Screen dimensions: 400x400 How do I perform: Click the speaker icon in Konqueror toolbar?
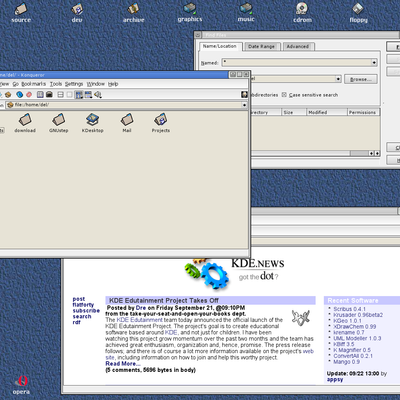98,95
